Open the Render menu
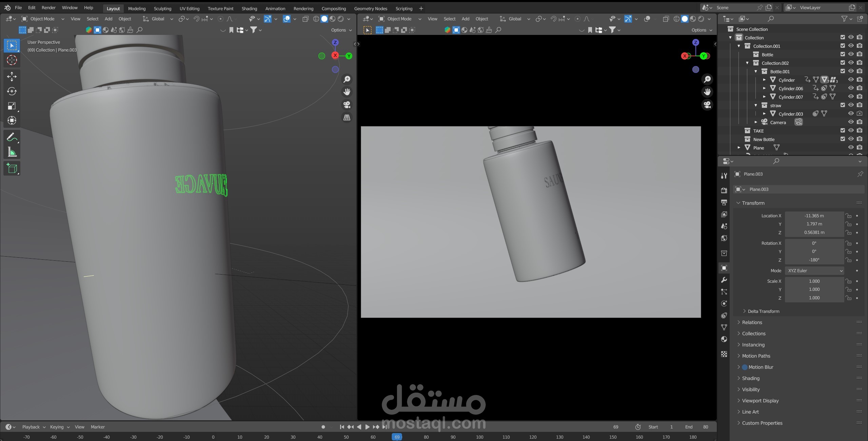 pyautogui.click(x=48, y=7)
